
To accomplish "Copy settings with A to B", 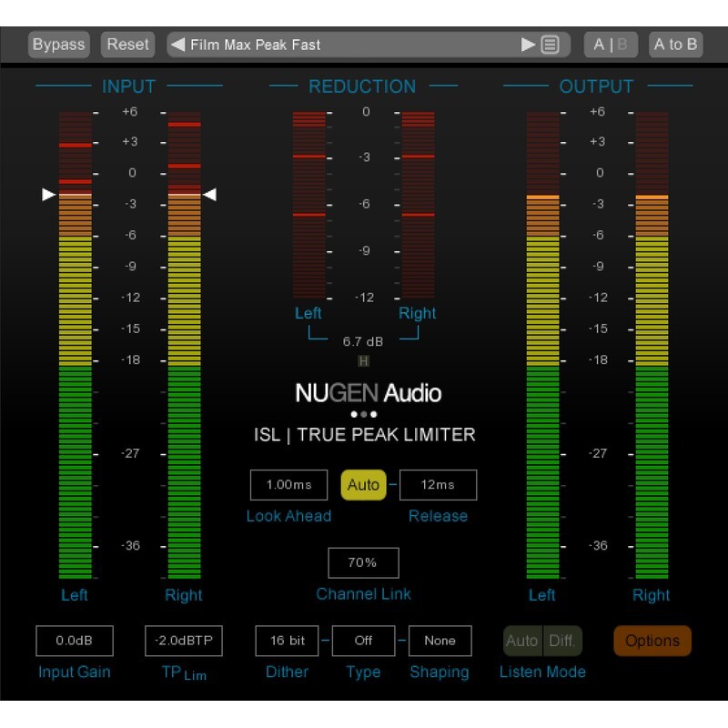I will [675, 45].
